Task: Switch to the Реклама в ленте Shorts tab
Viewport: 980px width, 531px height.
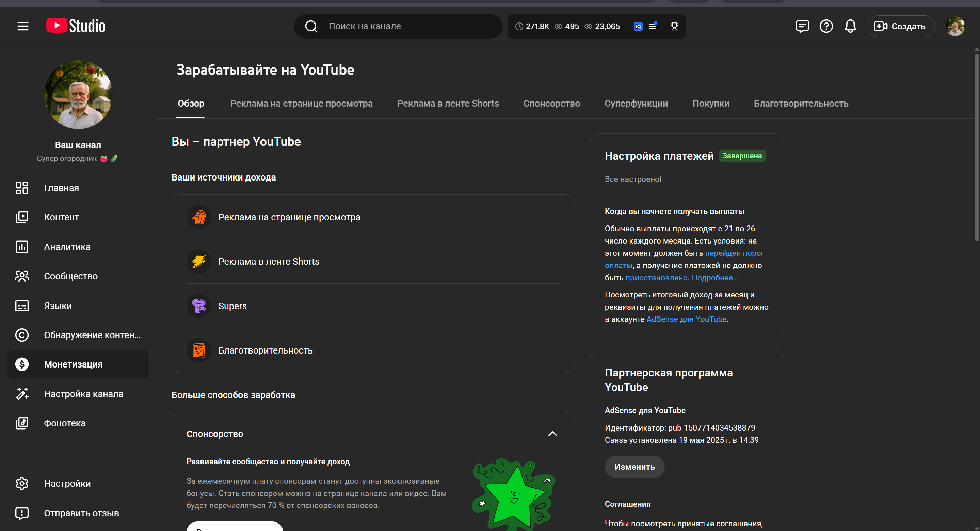Action: tap(448, 104)
